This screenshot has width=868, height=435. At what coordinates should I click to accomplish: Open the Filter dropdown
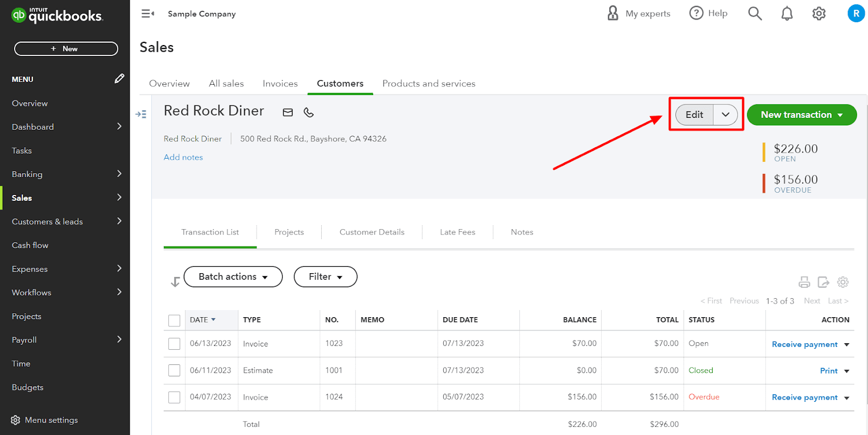click(325, 276)
